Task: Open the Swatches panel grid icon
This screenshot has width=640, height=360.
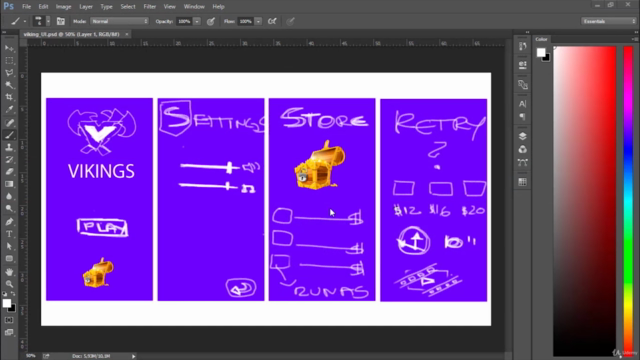Action: point(522,182)
